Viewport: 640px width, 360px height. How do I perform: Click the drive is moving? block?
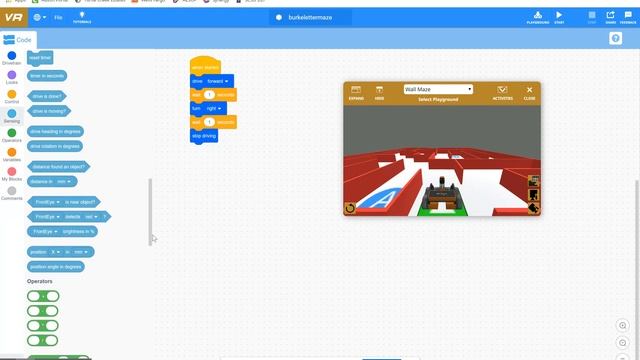tap(49, 111)
